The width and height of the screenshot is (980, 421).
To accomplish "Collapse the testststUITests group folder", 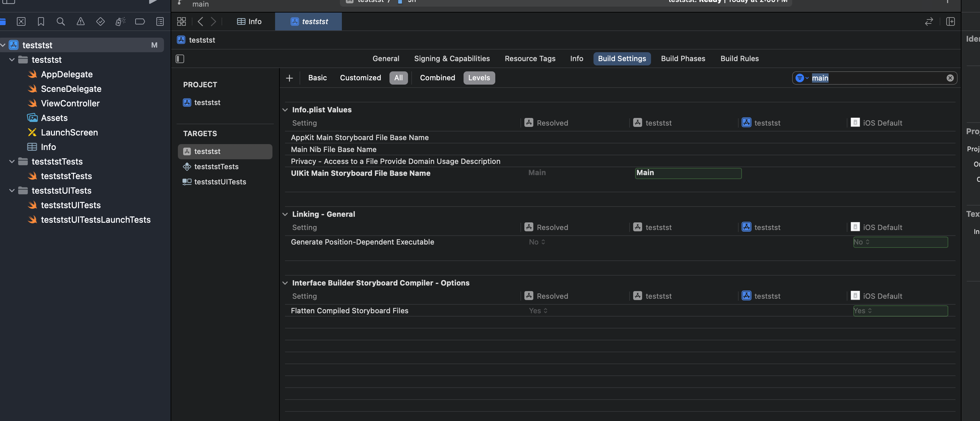I will coord(12,191).
